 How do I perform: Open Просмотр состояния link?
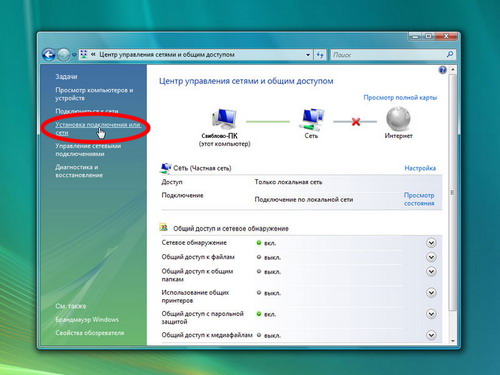point(419,199)
